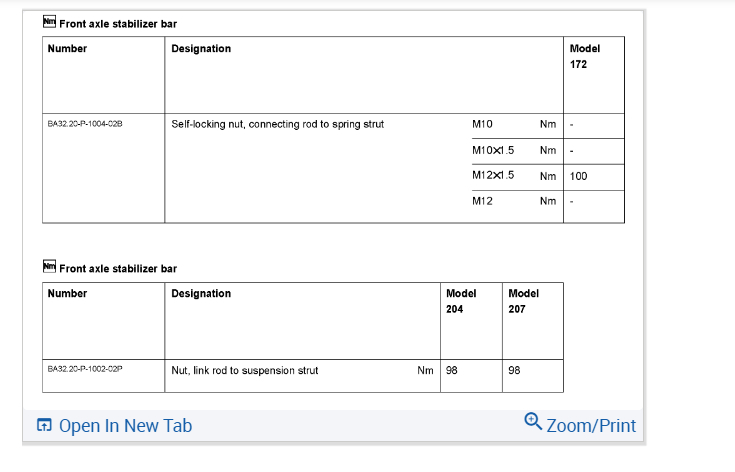
Task: Click the 98 value under Model 204
Action: point(452,370)
